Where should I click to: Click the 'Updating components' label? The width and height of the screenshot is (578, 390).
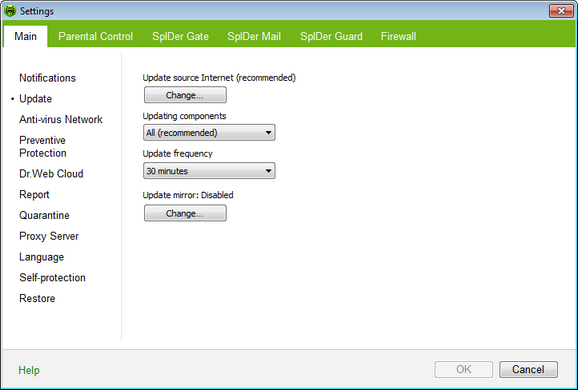184,116
